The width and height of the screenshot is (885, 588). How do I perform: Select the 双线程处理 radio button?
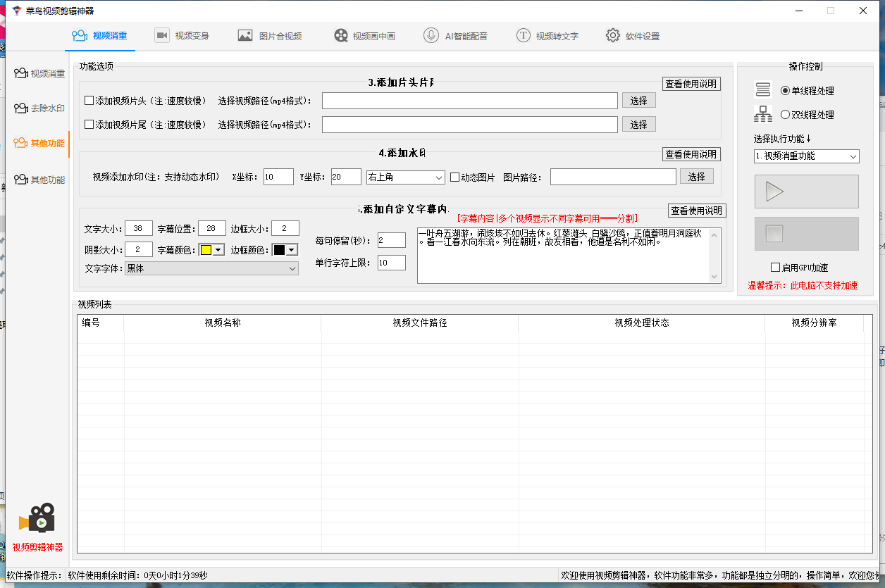[x=786, y=115]
